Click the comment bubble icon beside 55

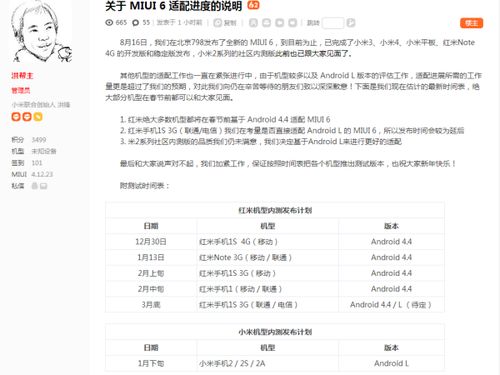pos(135,23)
